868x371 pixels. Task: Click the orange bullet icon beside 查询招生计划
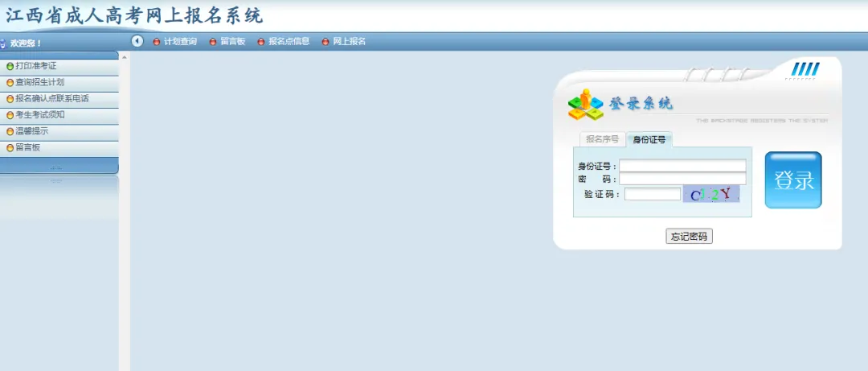click(10, 83)
